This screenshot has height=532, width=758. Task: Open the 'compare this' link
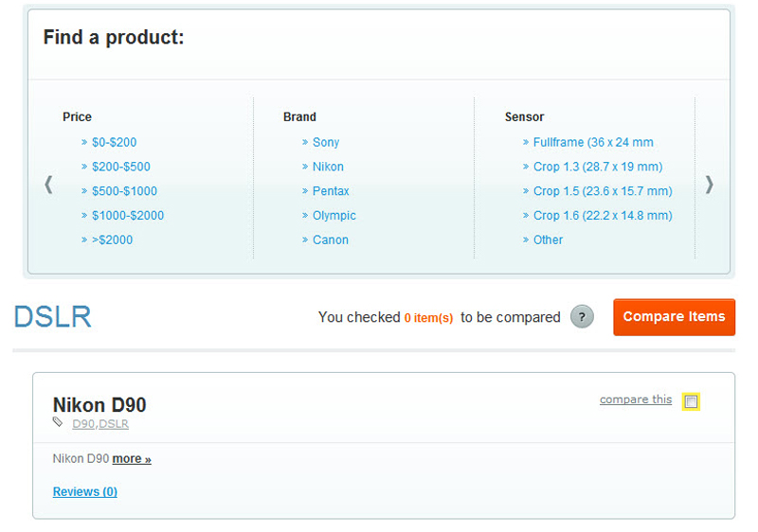coord(636,399)
